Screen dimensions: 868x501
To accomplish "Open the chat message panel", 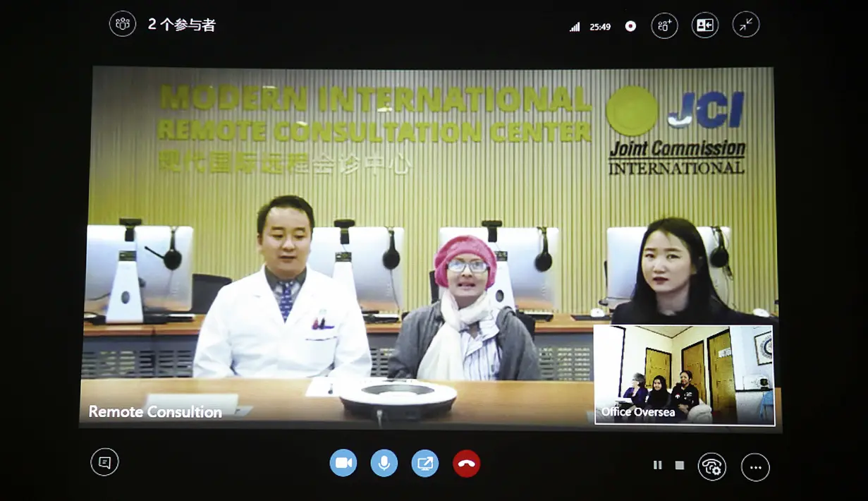I will click(105, 462).
